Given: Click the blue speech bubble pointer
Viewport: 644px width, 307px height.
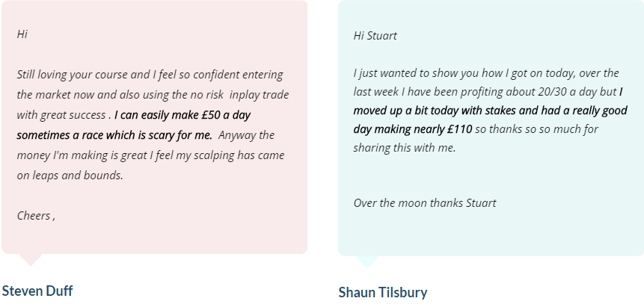Looking at the screenshot, I should click(367, 262).
